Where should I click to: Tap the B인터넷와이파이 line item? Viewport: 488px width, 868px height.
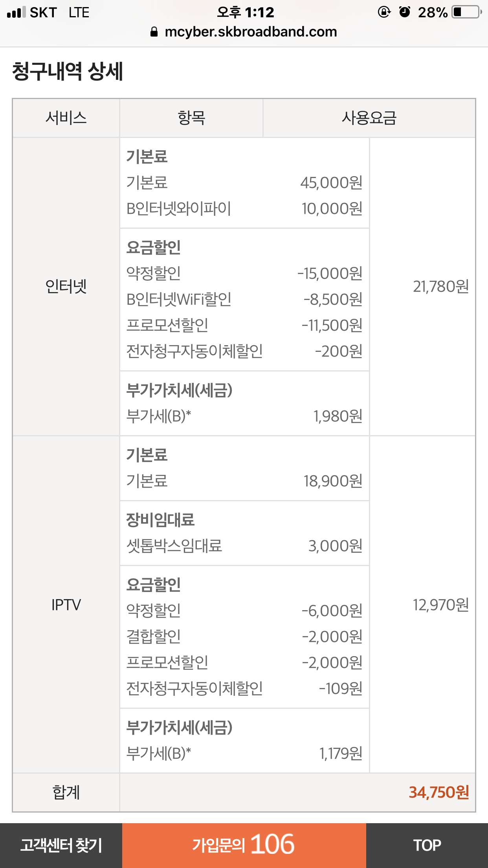pyautogui.click(x=179, y=208)
